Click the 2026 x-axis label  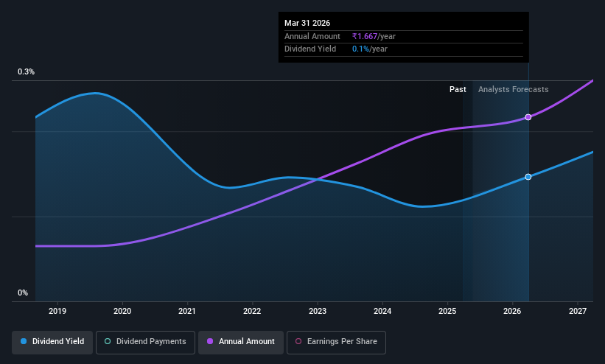[512, 311]
